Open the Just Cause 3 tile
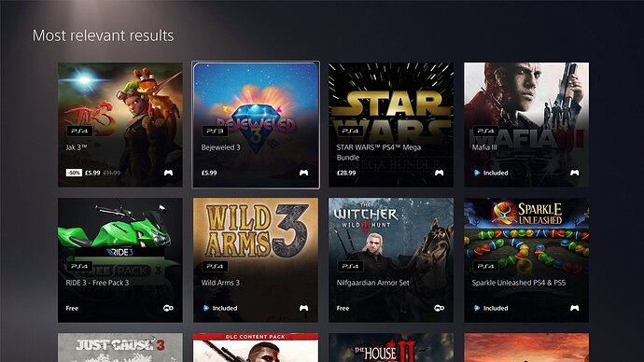Screen dimensions: 644x362 (119, 348)
